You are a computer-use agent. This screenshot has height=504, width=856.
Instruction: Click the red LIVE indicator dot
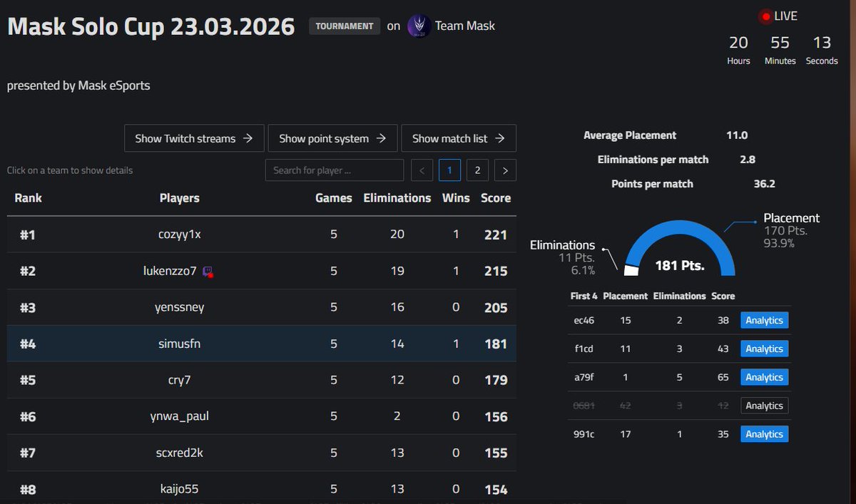coord(766,16)
